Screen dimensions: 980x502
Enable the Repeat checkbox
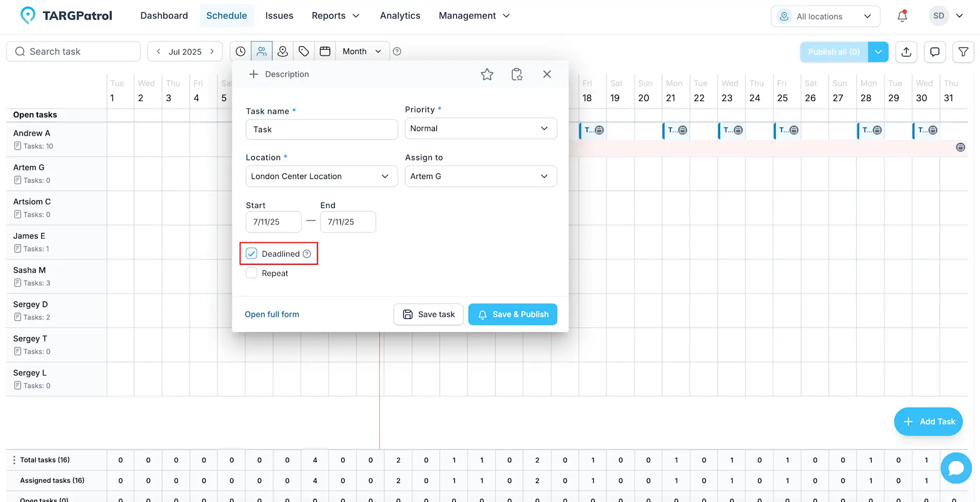coord(252,273)
